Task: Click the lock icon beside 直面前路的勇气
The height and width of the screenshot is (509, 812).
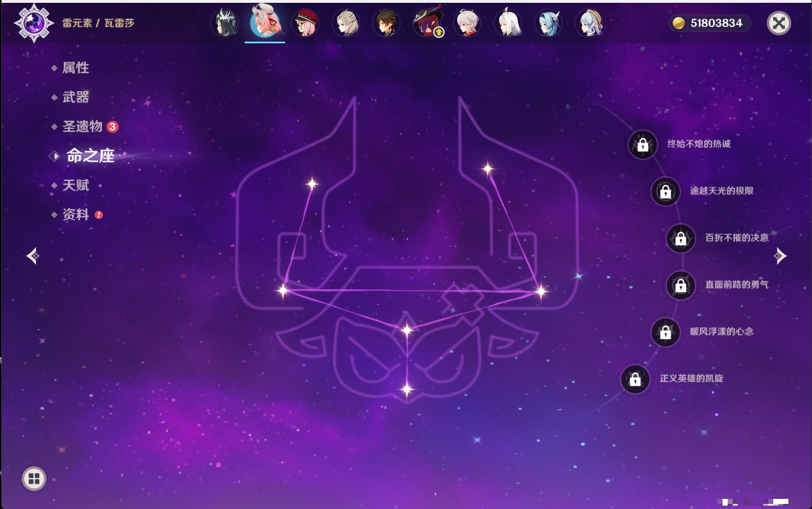Action: click(x=680, y=285)
